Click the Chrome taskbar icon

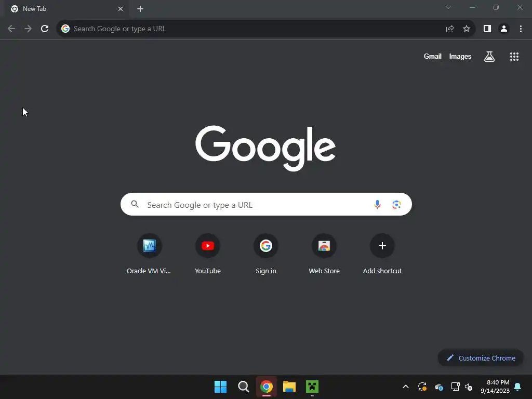267,387
